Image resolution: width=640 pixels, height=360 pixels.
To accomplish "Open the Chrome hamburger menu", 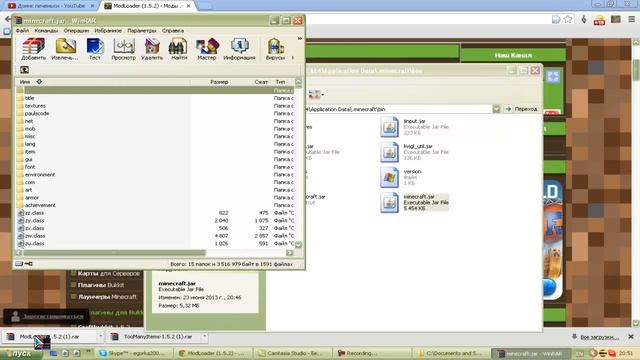I will click(x=631, y=19).
